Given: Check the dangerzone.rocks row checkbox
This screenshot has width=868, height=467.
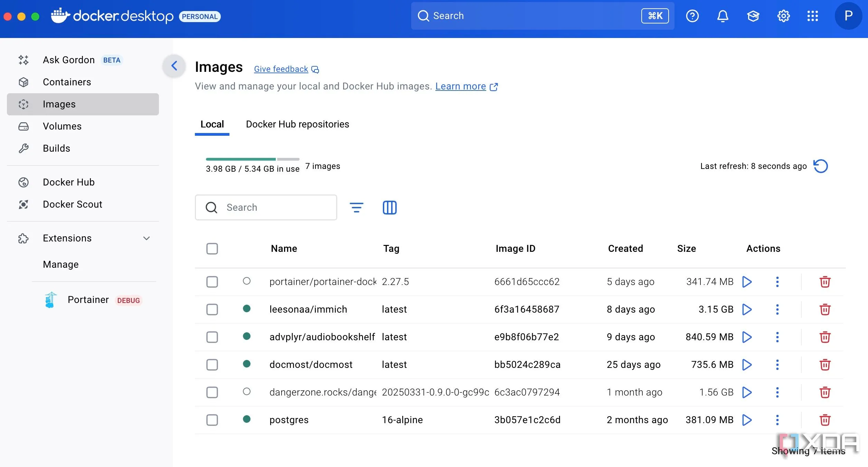Looking at the screenshot, I should 212,392.
